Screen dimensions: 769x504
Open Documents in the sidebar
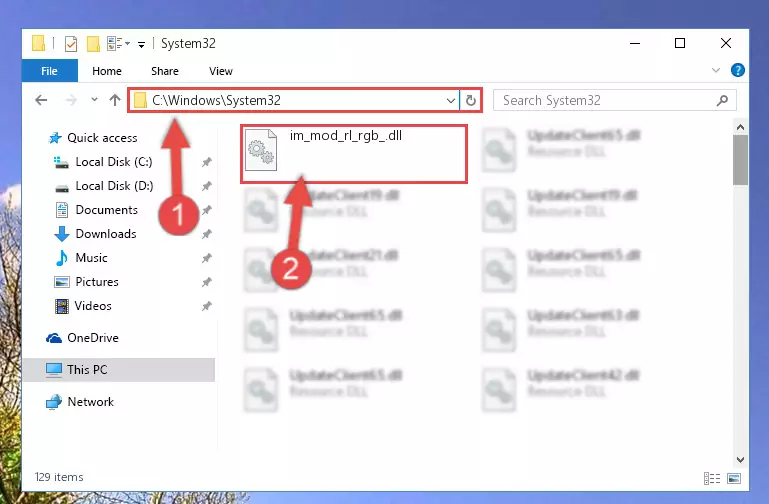pyautogui.click(x=97, y=210)
